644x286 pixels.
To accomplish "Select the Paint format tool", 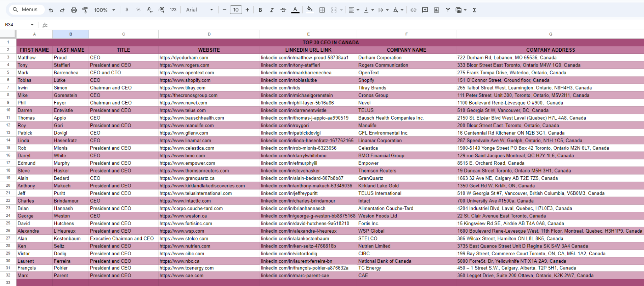I will pyautogui.click(x=85, y=10).
